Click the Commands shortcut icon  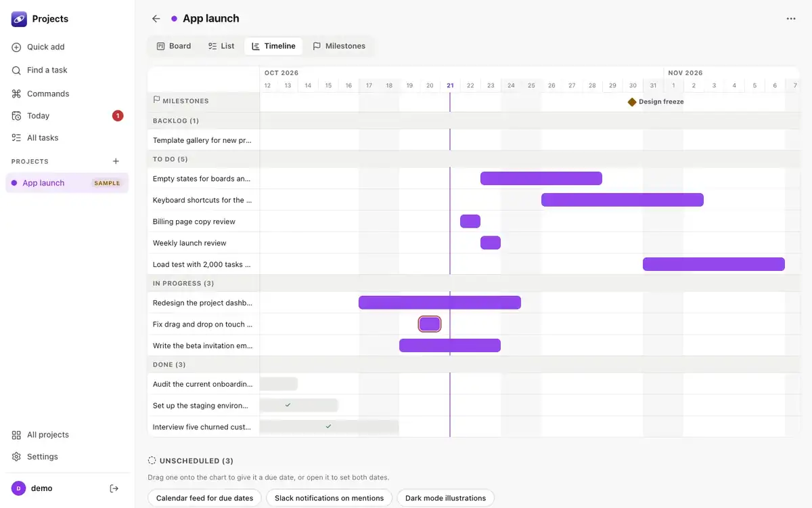tap(16, 93)
